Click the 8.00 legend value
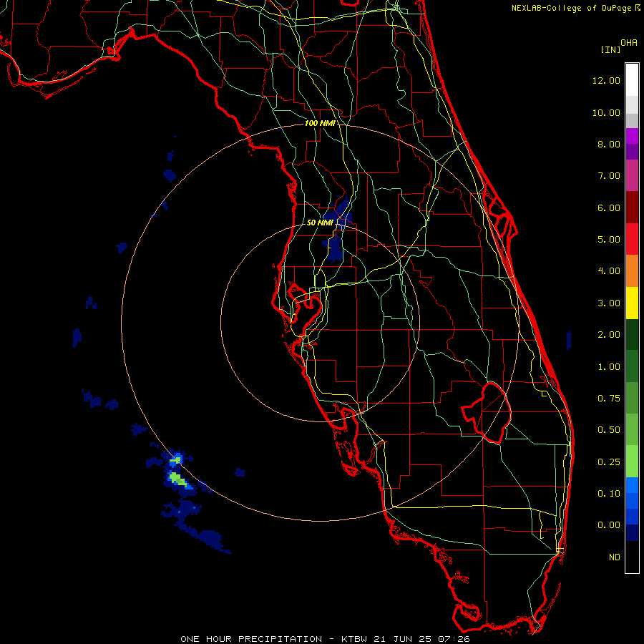 point(609,144)
